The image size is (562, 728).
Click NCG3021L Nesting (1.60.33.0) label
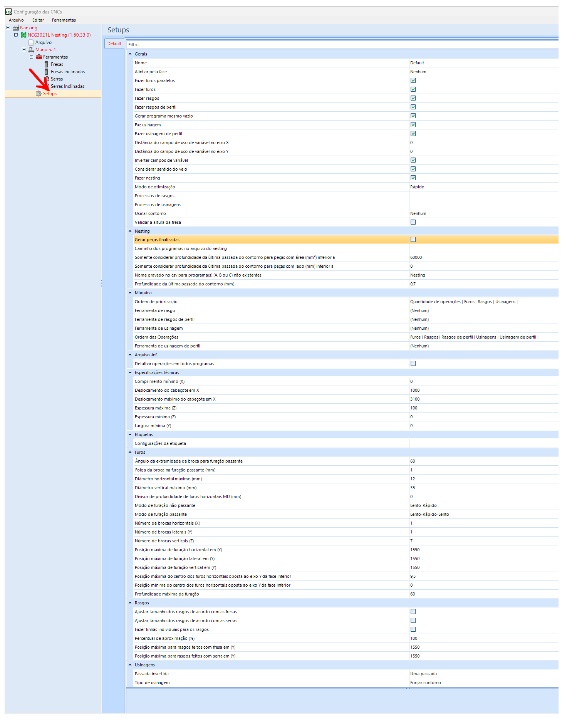(x=59, y=35)
